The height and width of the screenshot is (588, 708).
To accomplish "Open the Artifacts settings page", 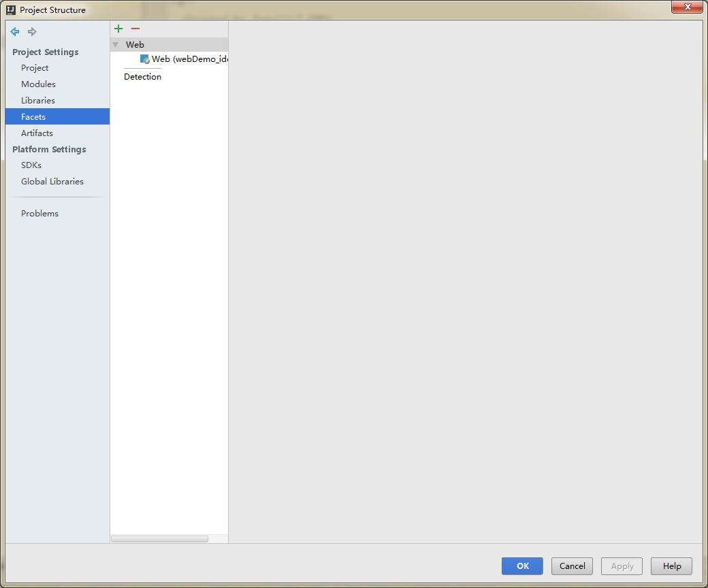I will pos(37,133).
